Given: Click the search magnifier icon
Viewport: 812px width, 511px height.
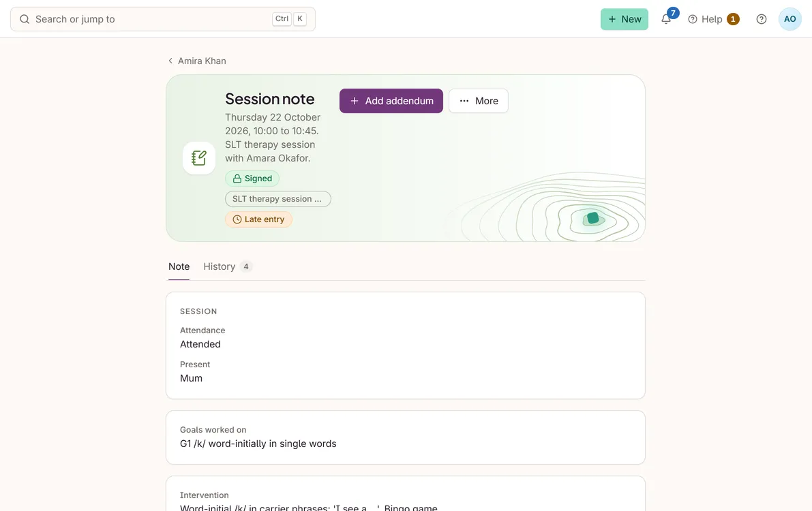Looking at the screenshot, I should [x=25, y=19].
